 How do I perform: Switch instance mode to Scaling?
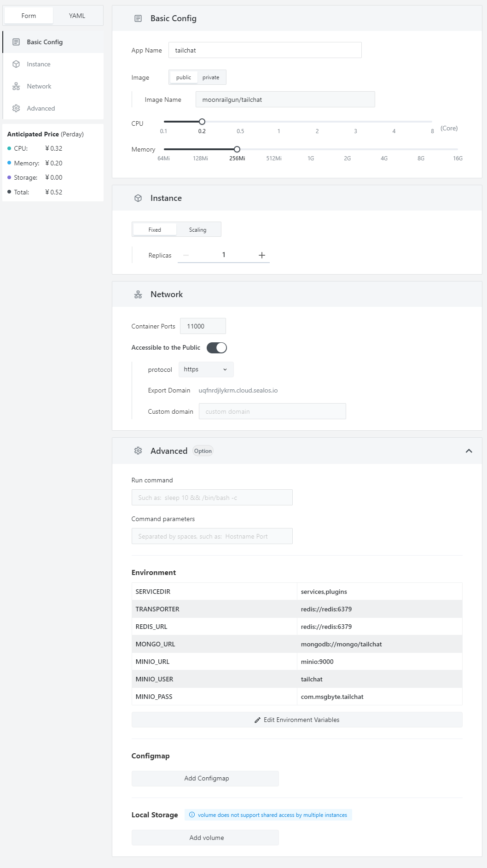coord(197,230)
